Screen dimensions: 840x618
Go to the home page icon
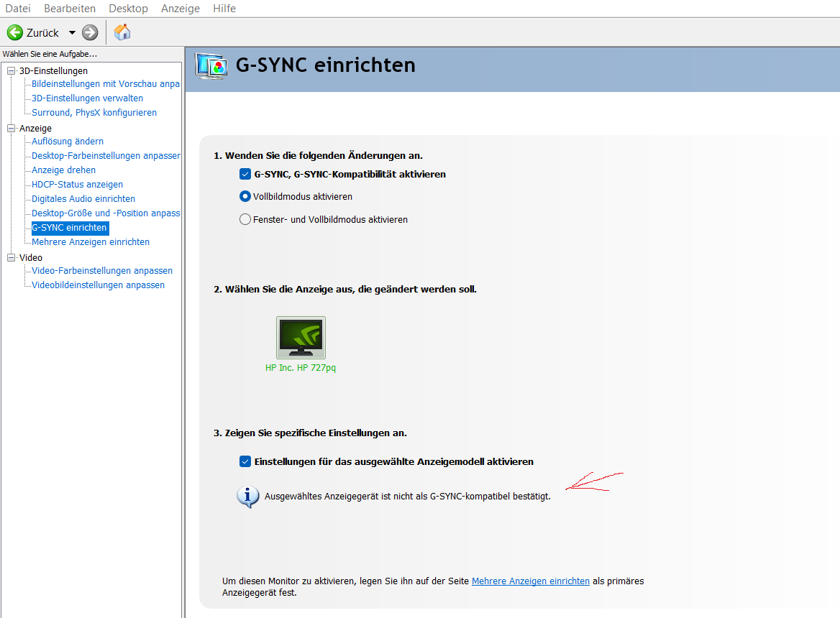click(x=122, y=32)
